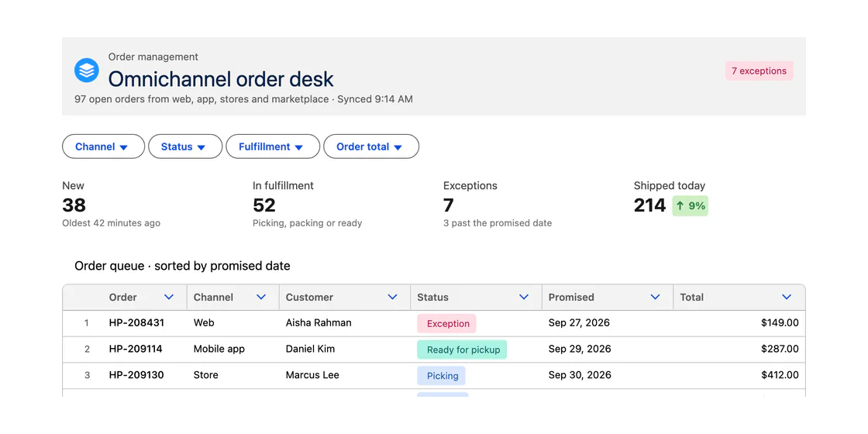Click the Shipped today count 214
This screenshot has height=434, width=868.
pos(650,205)
